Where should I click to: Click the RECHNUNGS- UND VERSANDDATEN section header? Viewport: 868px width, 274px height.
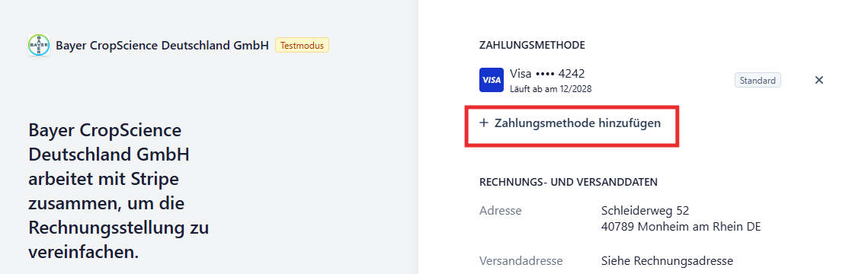click(569, 182)
